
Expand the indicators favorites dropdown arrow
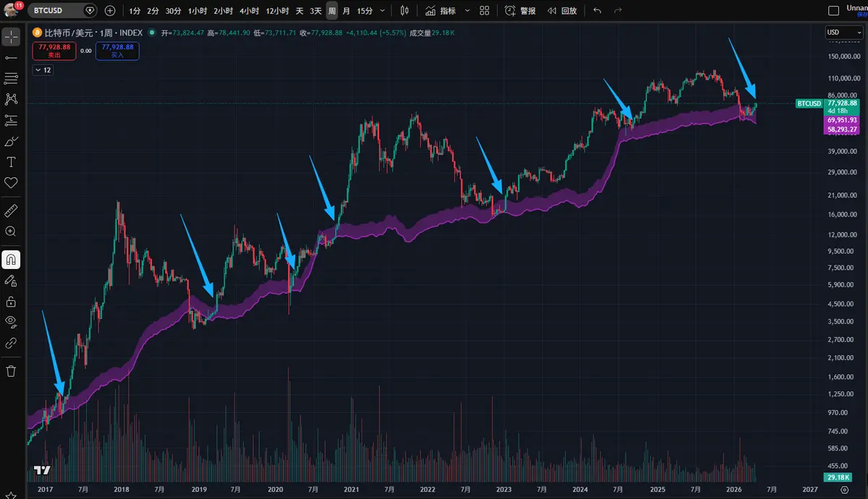[x=467, y=11]
